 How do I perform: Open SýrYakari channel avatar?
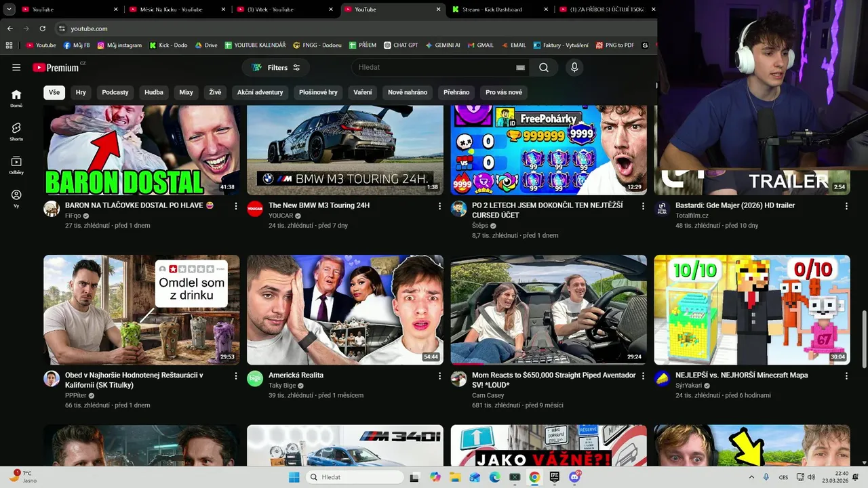point(662,378)
